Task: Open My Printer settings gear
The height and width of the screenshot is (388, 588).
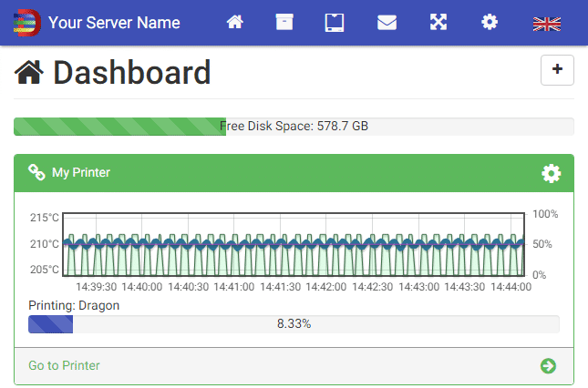Action: click(552, 173)
